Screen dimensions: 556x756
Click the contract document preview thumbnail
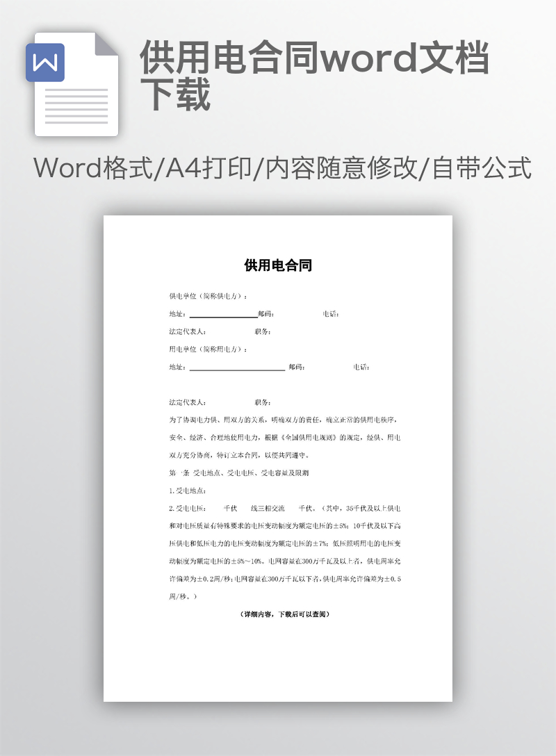pyautogui.click(x=278, y=458)
